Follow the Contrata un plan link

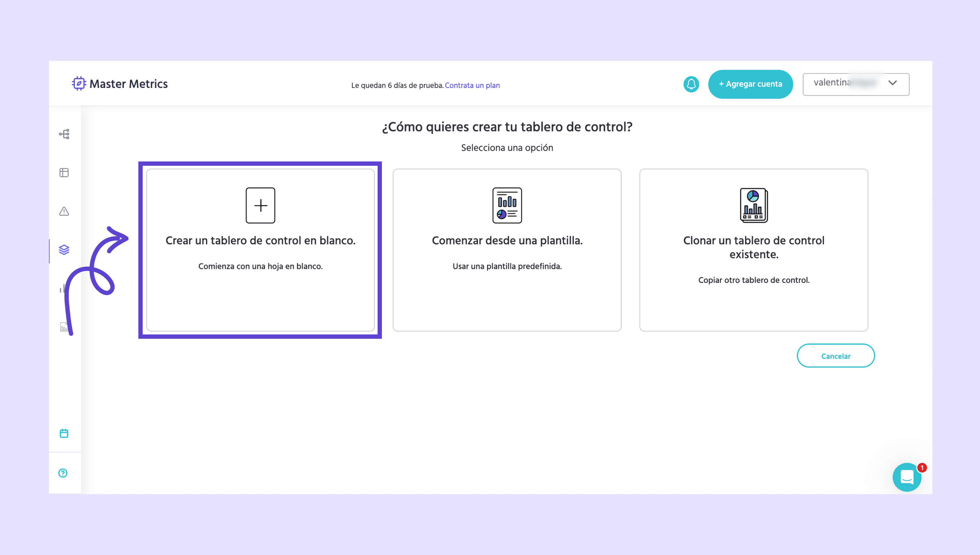pyautogui.click(x=472, y=85)
